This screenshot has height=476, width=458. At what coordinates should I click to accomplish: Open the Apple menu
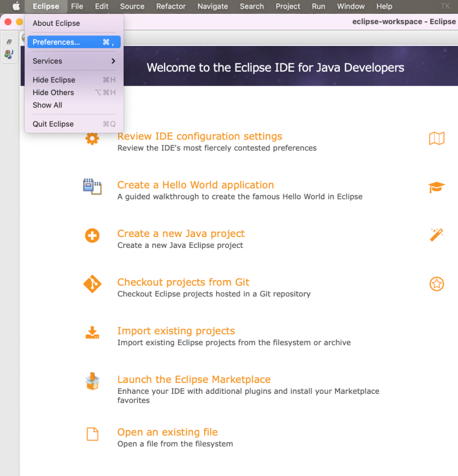16,6
